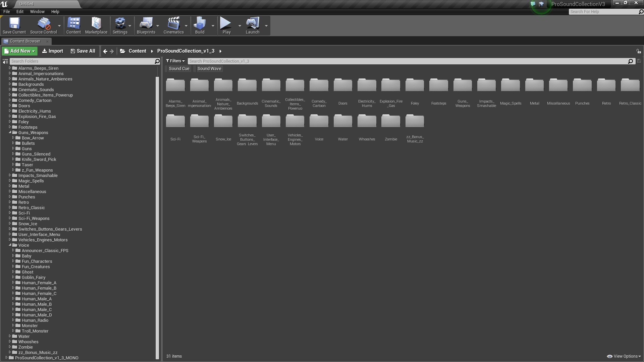Open the Build options dropdown arrow
Image resolution: width=644 pixels, height=362 pixels.
point(213,26)
